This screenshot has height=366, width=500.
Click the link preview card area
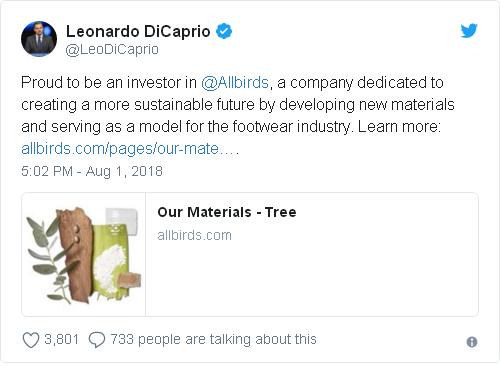250,254
